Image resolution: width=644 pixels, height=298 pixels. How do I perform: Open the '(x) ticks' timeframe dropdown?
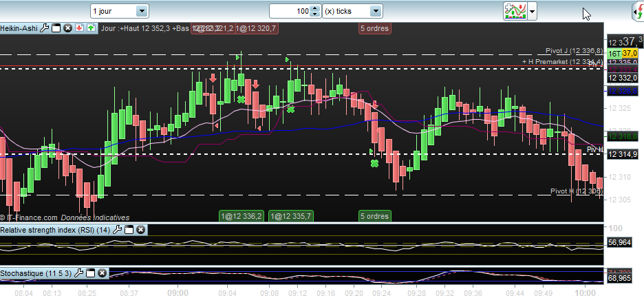pos(352,11)
